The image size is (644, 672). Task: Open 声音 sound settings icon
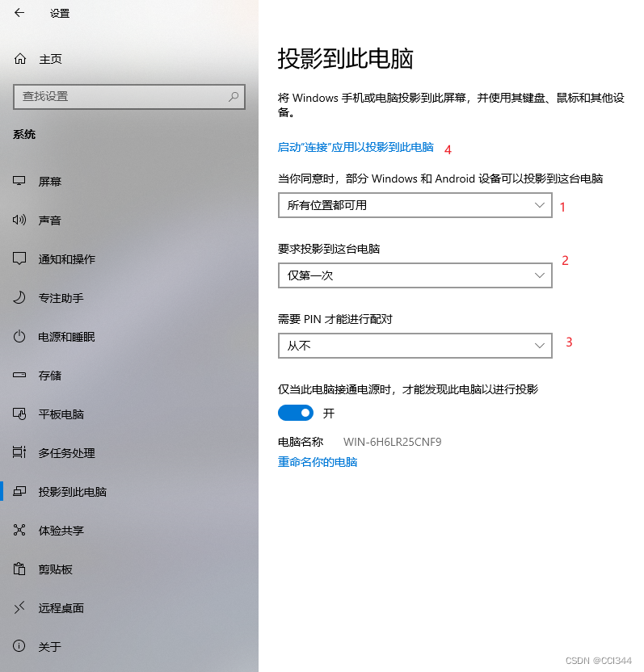tap(20, 220)
